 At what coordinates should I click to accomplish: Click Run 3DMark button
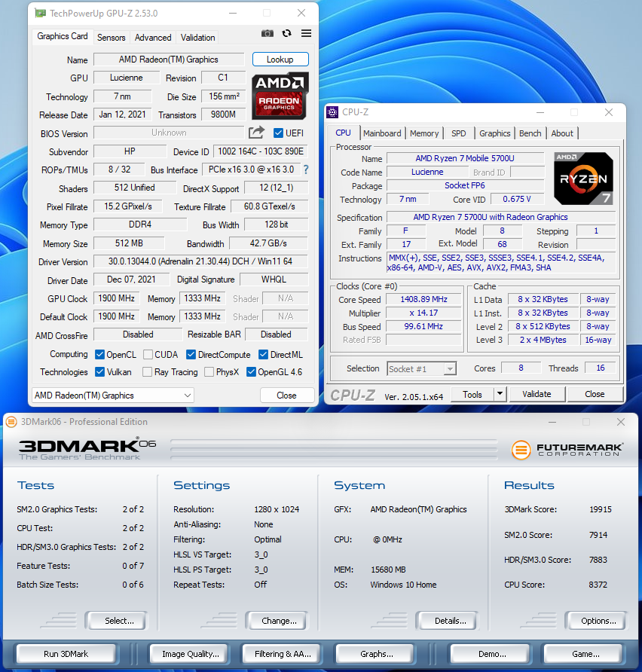pyautogui.click(x=66, y=654)
